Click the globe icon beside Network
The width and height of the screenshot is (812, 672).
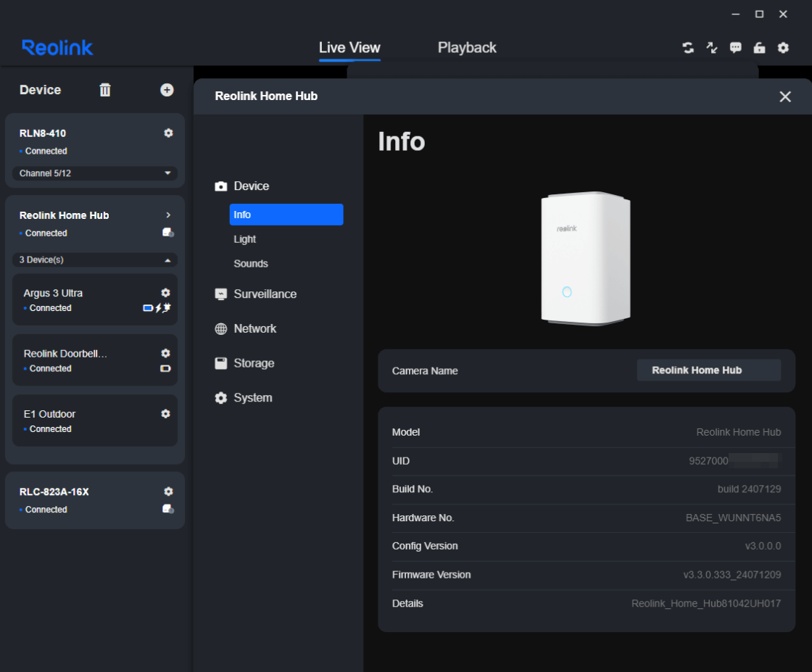click(x=221, y=329)
